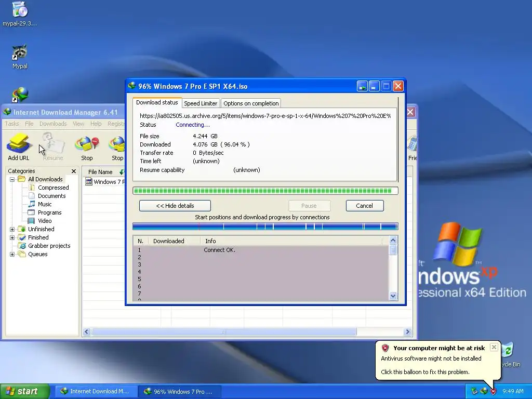Click the Hide details button

(x=175, y=206)
